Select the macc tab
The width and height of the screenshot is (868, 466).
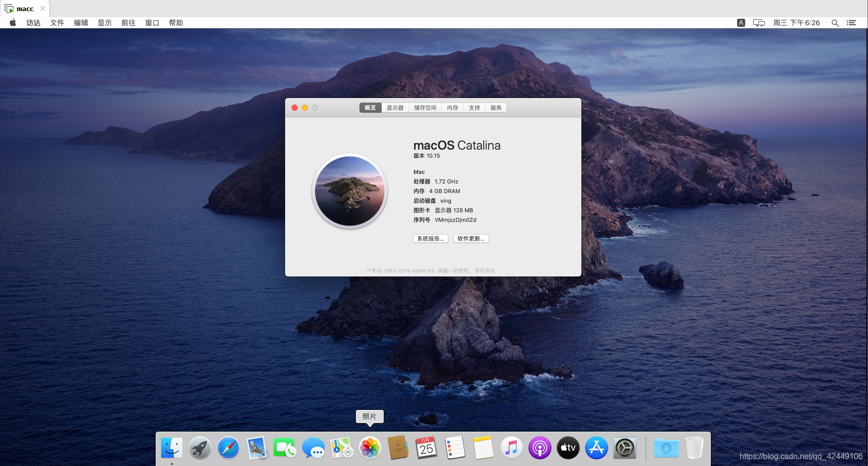point(25,9)
